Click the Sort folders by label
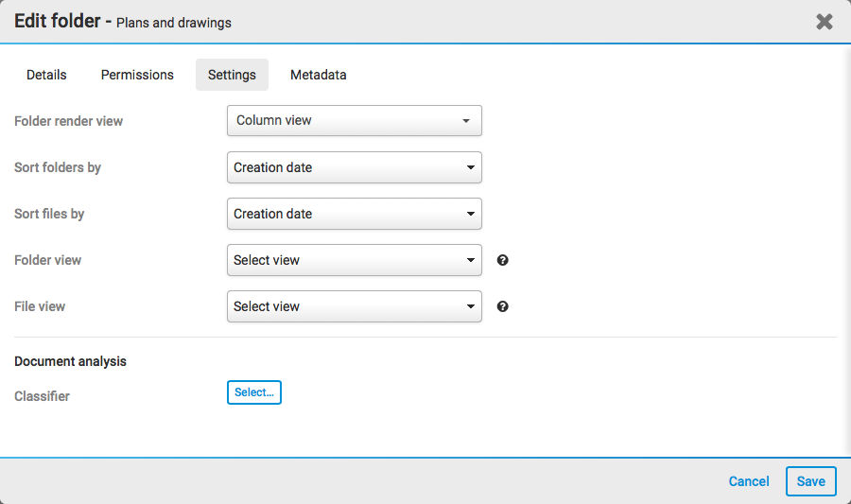 (x=58, y=167)
